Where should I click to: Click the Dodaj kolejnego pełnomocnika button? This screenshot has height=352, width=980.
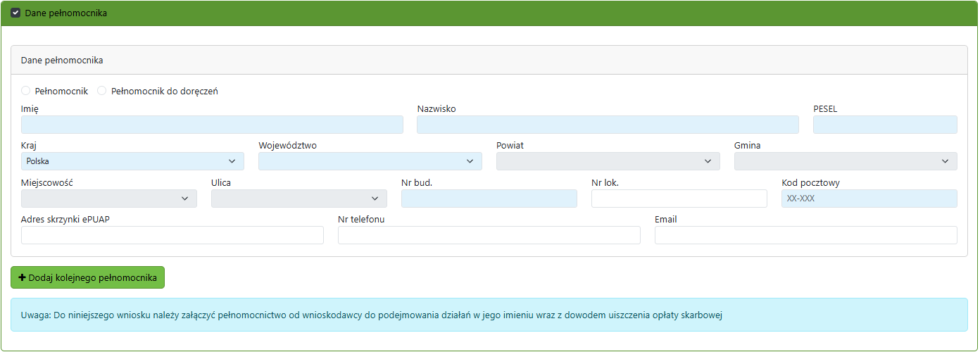point(92,278)
